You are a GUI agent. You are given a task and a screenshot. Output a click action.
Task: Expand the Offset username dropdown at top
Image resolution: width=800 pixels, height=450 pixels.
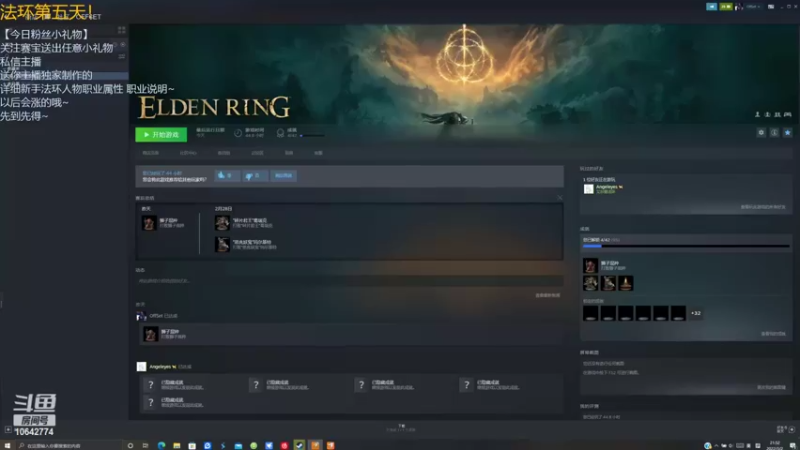coord(753,7)
